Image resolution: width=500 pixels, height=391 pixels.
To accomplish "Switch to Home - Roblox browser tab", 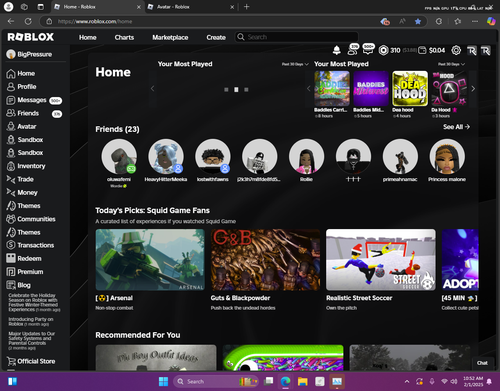I will (97, 7).
